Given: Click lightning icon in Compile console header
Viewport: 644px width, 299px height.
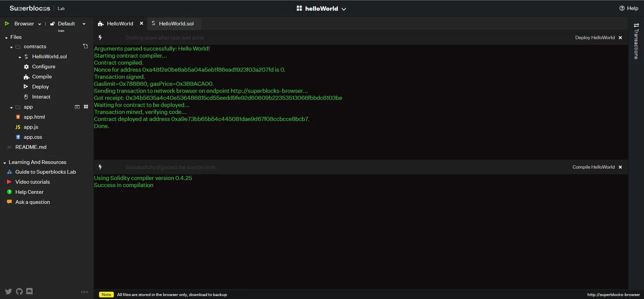Looking at the screenshot, I should tap(100, 167).
